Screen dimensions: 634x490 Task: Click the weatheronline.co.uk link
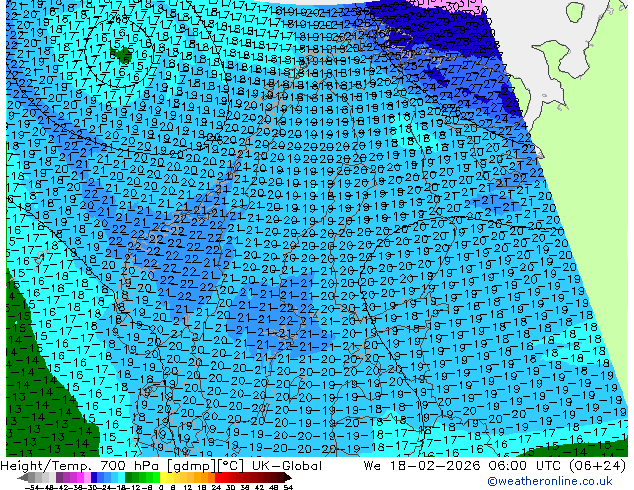click(550, 481)
